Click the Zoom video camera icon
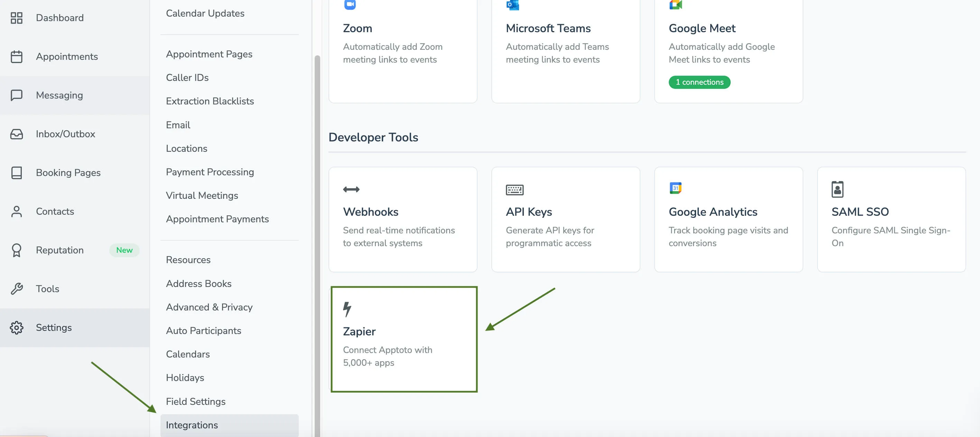The height and width of the screenshot is (437, 980). point(350,5)
